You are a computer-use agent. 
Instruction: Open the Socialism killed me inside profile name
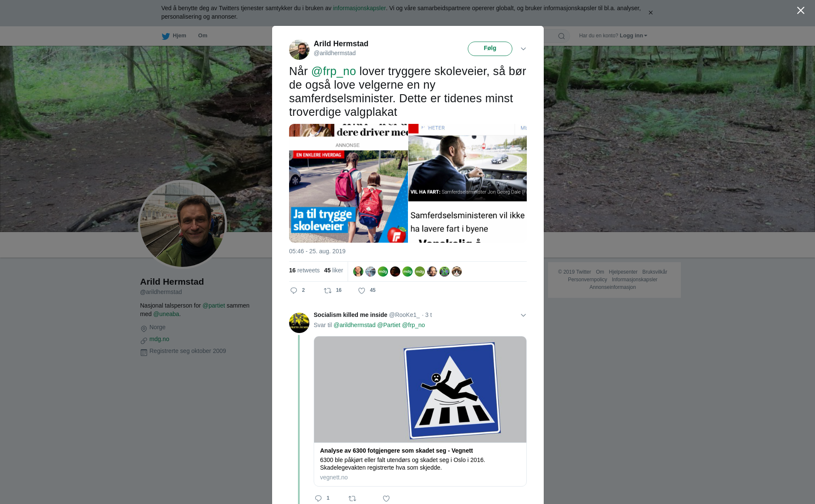click(350, 315)
